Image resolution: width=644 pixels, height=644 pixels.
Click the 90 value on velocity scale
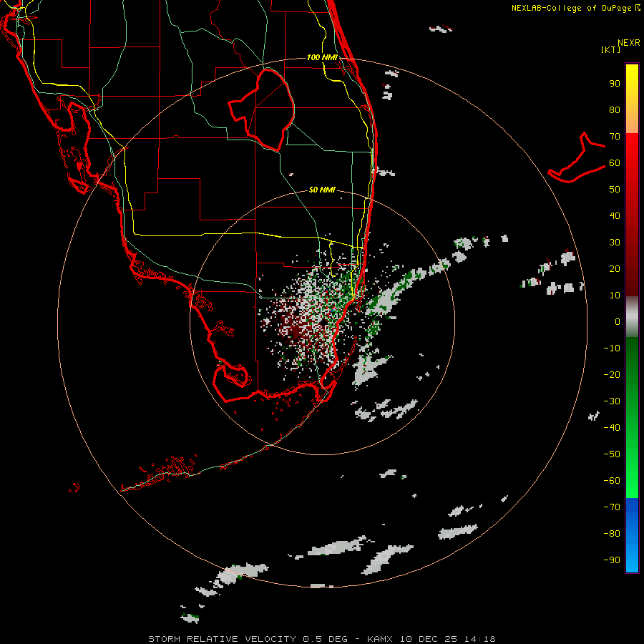click(x=615, y=84)
